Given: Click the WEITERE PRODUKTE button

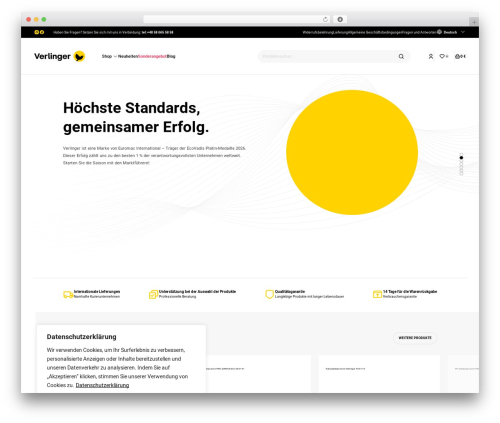Looking at the screenshot, I should 415,338.
